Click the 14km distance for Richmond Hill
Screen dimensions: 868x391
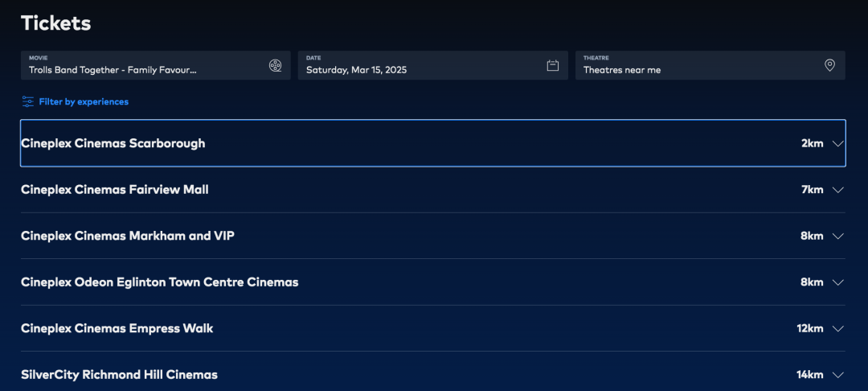pyautogui.click(x=810, y=374)
